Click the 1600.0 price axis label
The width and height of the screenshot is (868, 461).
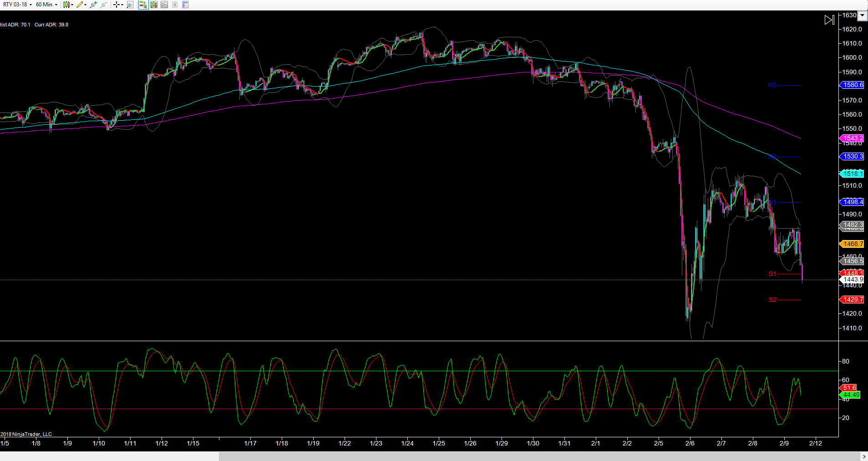tap(852, 57)
